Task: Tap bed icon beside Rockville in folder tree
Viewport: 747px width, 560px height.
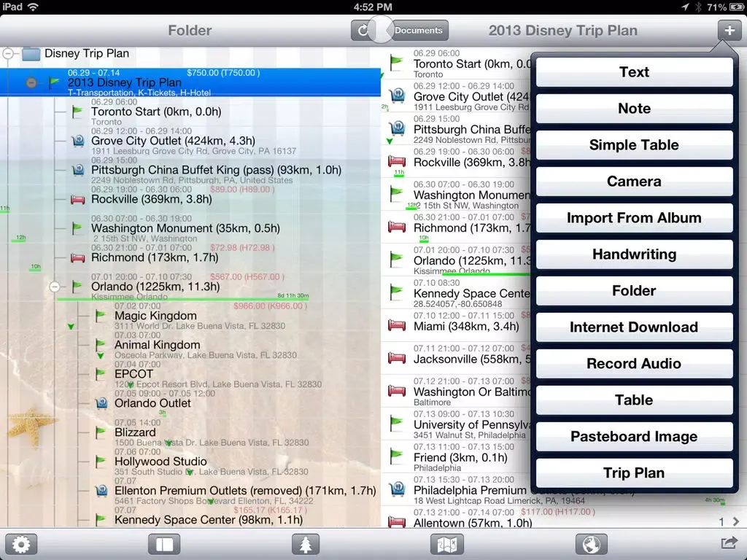Action: (77, 199)
